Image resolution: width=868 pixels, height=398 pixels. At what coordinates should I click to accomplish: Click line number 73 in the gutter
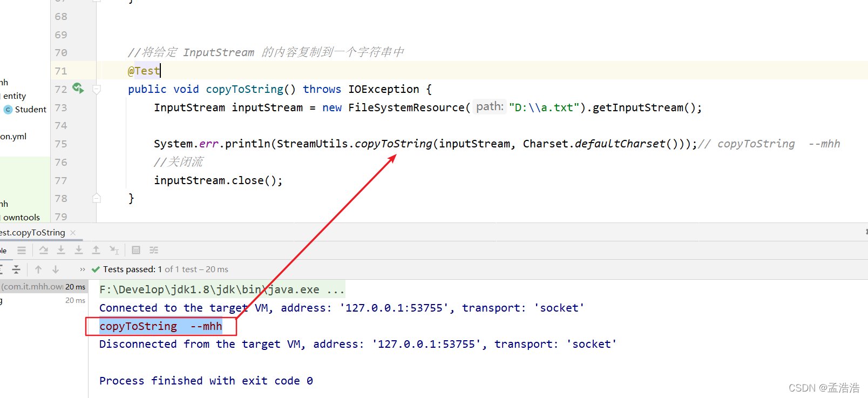tap(61, 108)
